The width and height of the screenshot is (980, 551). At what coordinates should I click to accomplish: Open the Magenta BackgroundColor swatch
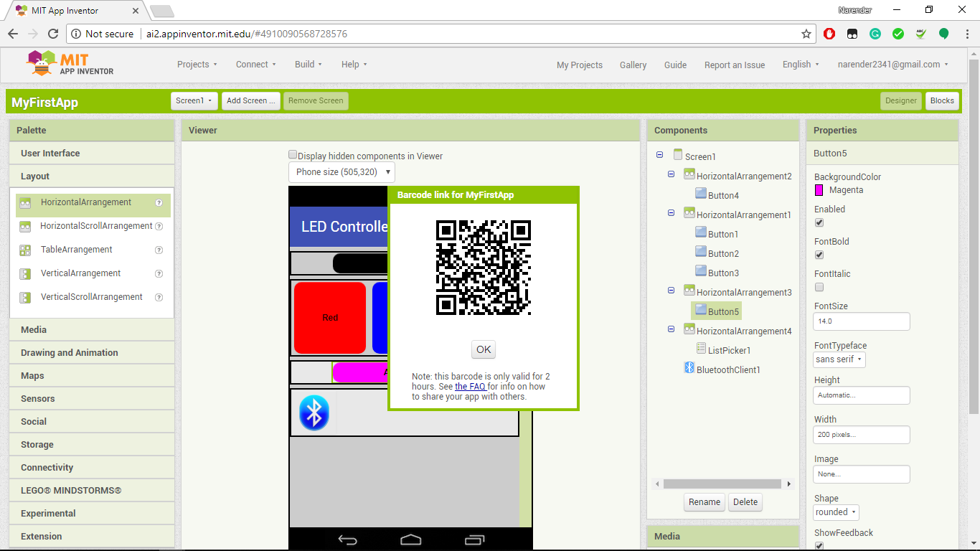[819, 190]
